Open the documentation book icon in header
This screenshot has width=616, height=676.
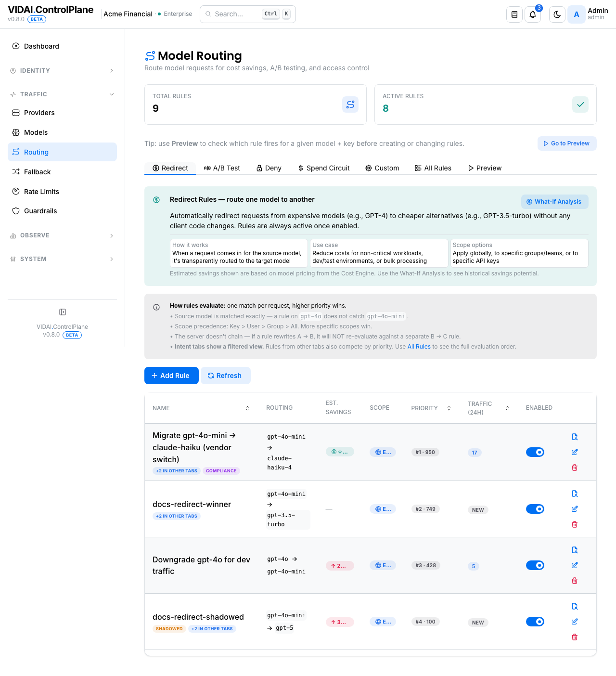point(514,14)
